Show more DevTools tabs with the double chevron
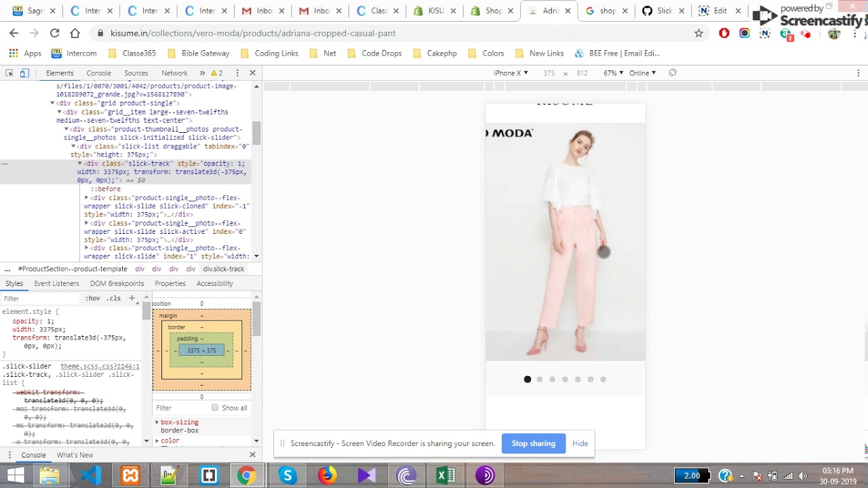 pyautogui.click(x=202, y=73)
